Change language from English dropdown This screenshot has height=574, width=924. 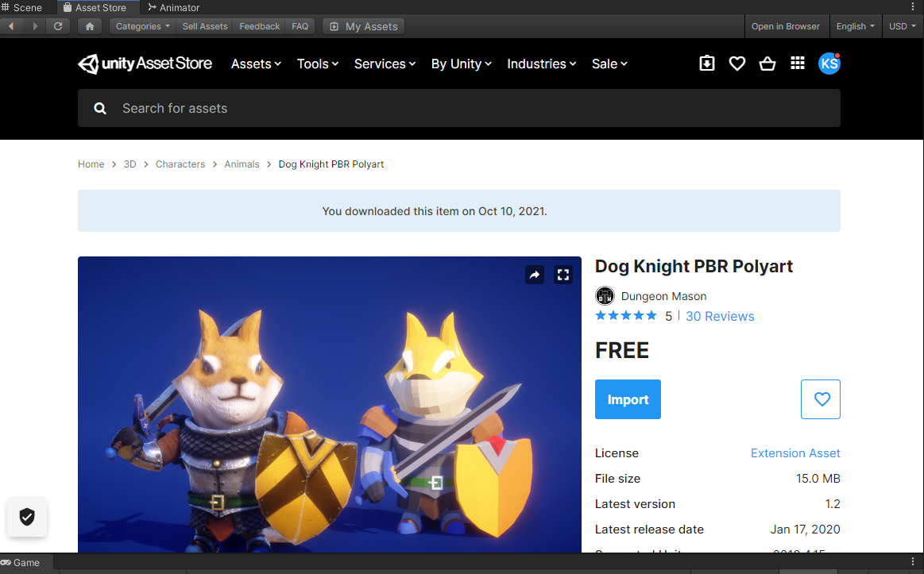point(855,26)
